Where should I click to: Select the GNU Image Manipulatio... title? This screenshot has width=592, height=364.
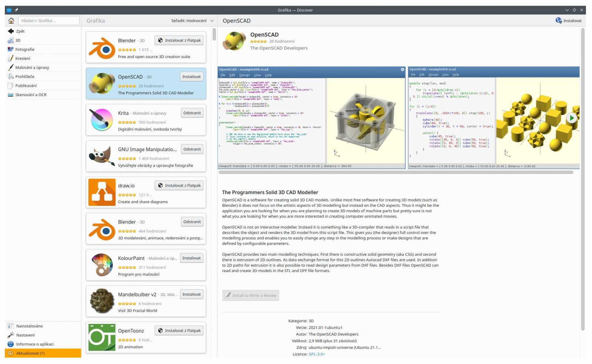coord(147,149)
